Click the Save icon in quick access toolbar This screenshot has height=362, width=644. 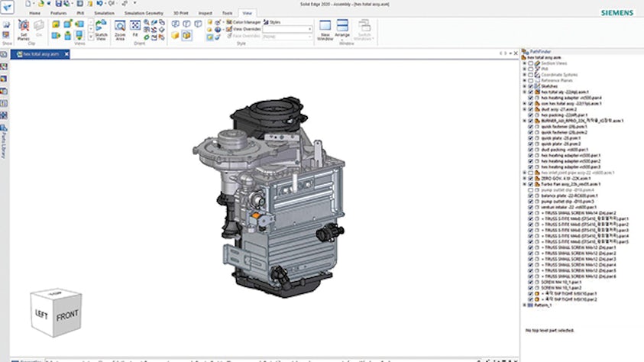(x=58, y=4)
